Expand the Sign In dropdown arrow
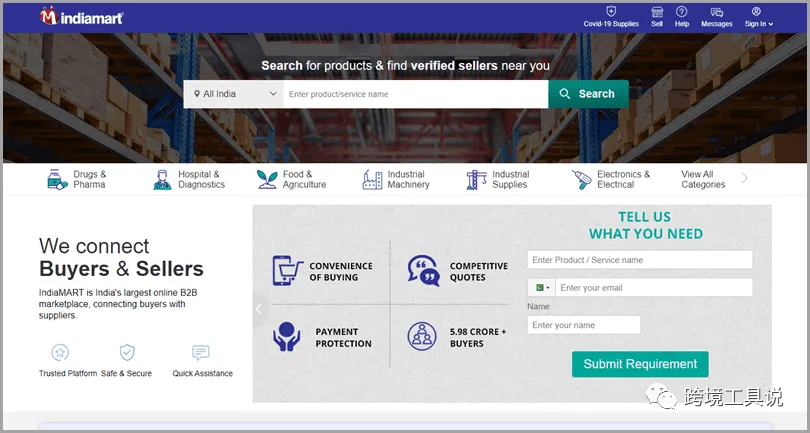Viewport: 810px width, 433px height. point(771,24)
